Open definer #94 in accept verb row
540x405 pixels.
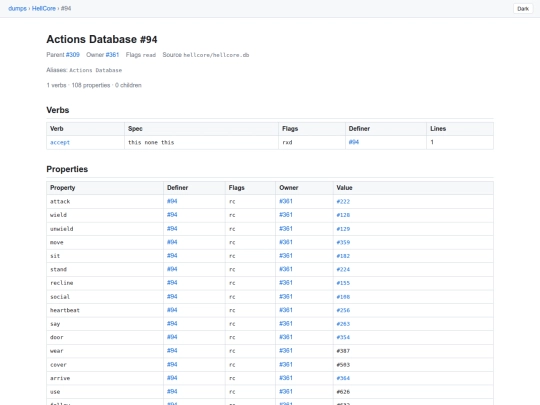[354, 142]
